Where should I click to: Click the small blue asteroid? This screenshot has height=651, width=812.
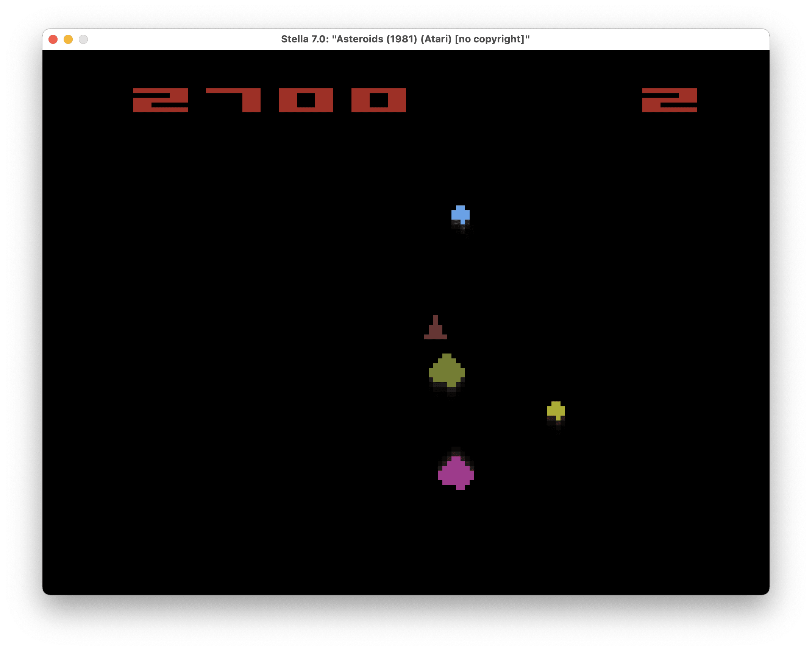(460, 214)
